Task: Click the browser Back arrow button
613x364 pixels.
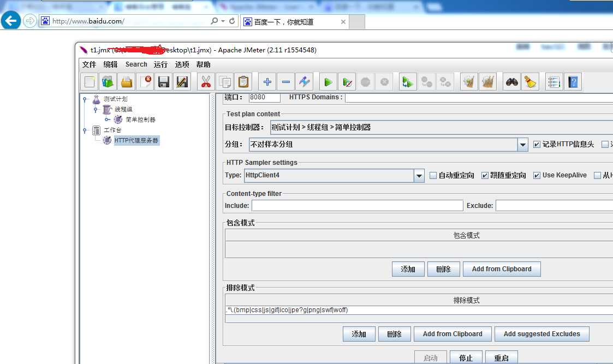Action: click(x=10, y=20)
